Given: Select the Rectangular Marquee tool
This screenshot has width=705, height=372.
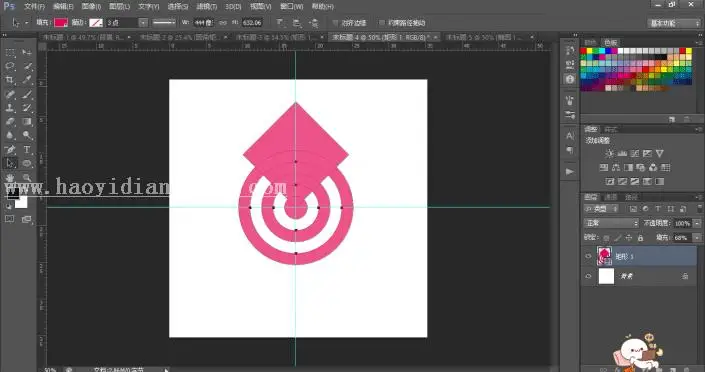Looking at the screenshot, I should click(10, 53).
